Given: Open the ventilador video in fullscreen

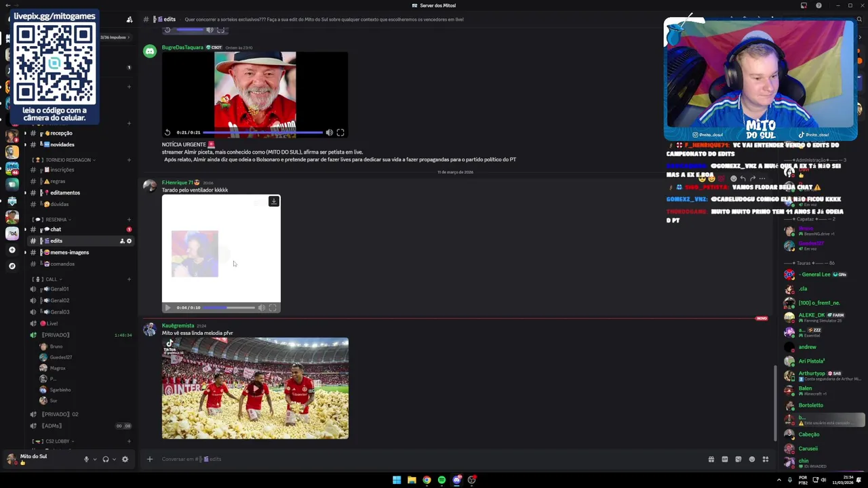Looking at the screenshot, I should pos(273,308).
